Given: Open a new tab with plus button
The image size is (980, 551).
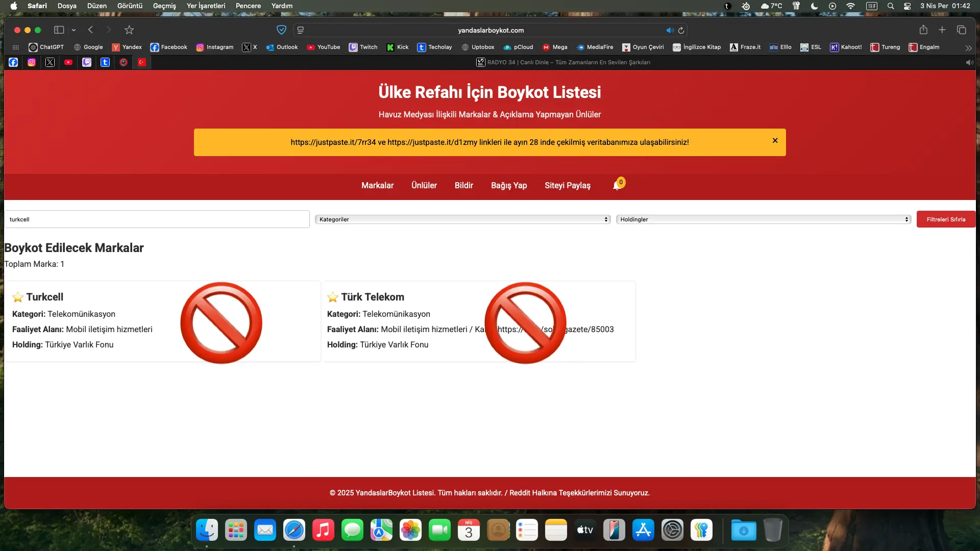Looking at the screenshot, I should pyautogui.click(x=942, y=30).
